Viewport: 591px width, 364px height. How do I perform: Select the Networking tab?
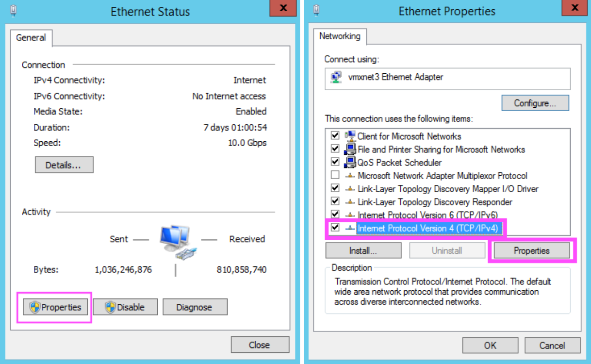click(x=340, y=36)
